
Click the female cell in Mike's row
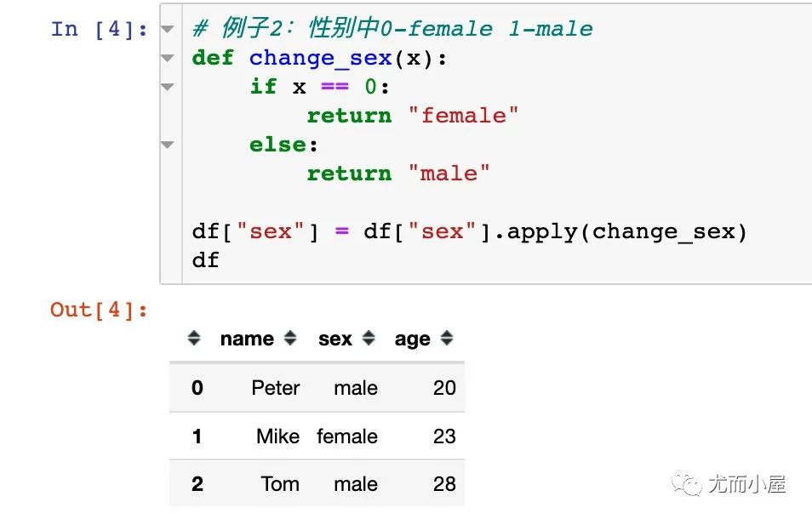tap(347, 436)
